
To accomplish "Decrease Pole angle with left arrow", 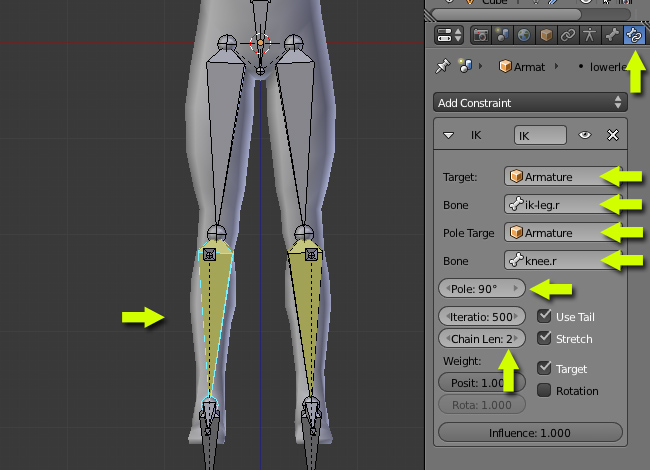I will [448, 288].
